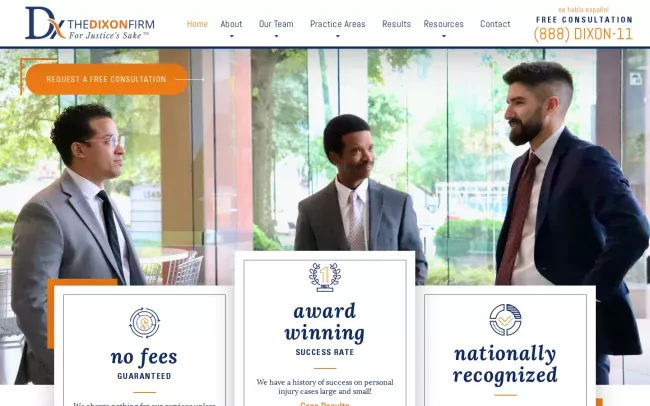Open the Results menu item
650x406 pixels.
click(396, 24)
